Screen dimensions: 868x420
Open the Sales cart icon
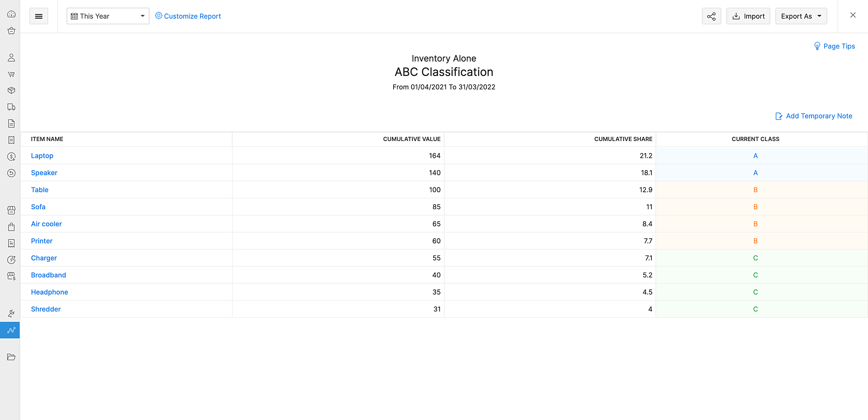[11, 74]
